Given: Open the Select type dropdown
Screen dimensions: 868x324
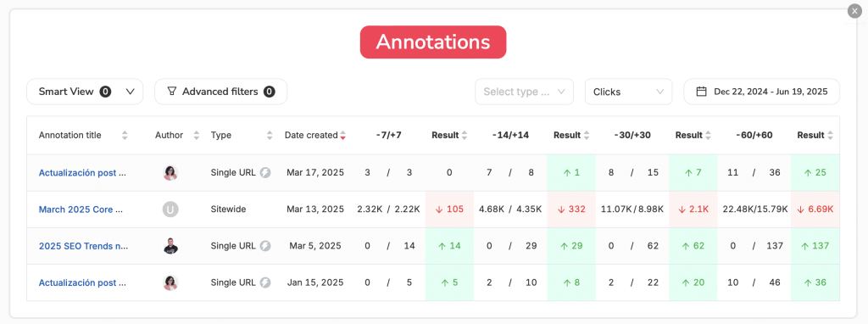Looking at the screenshot, I should coord(524,92).
